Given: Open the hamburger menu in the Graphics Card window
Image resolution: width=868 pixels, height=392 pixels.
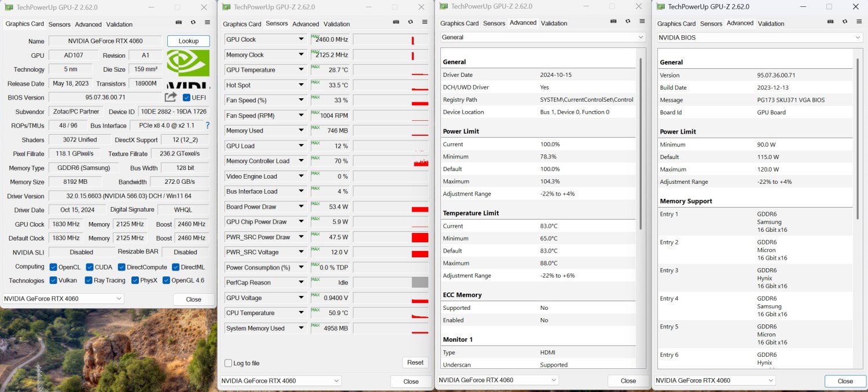Looking at the screenshot, I should [x=207, y=23].
